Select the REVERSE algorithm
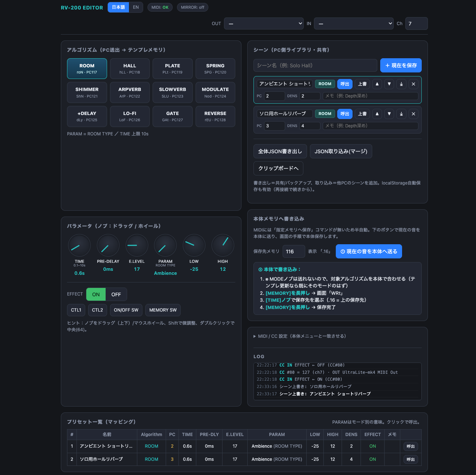Viewport: 476px width, 475px height. coord(215,116)
